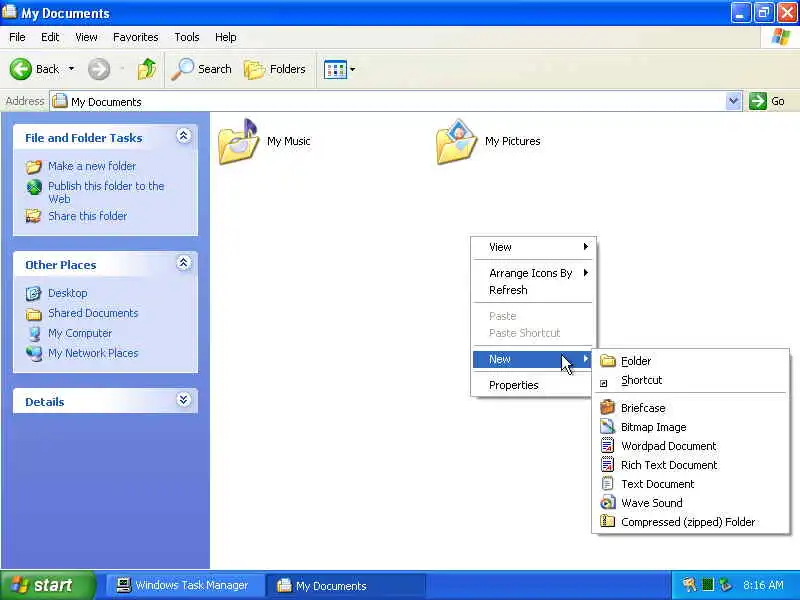Open Search with magnifier icon
The height and width of the screenshot is (600, 800).
(x=201, y=69)
